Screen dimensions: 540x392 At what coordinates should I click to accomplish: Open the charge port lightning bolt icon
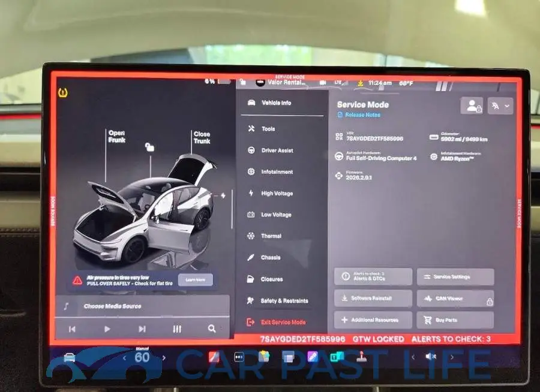click(223, 195)
